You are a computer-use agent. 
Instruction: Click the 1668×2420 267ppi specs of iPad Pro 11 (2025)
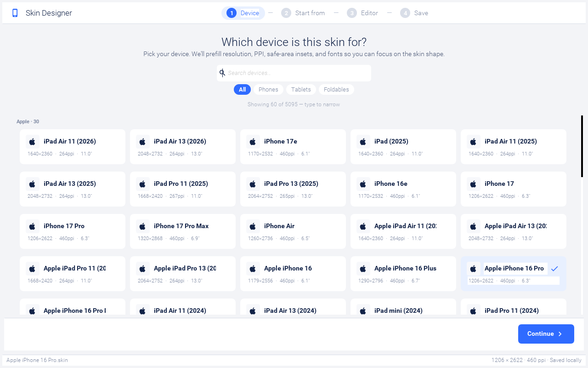(x=170, y=196)
